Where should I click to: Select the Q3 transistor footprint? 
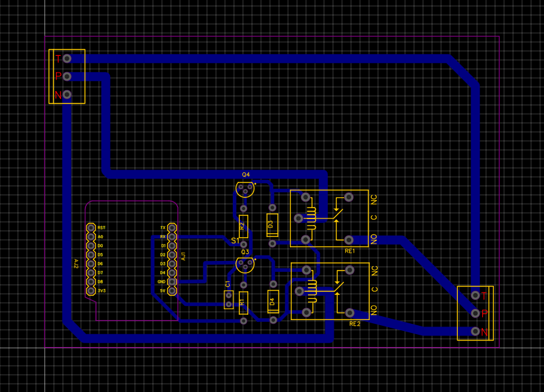tap(245, 265)
